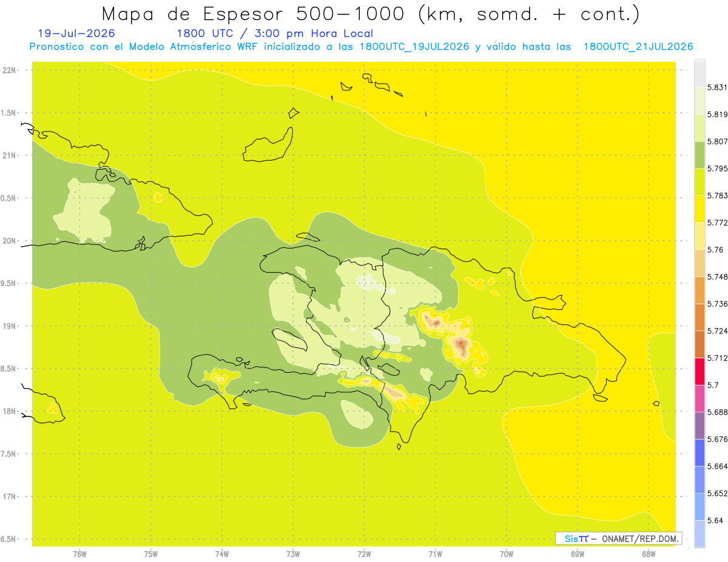Click the bright yellow swatch between 5.772 and 5.783
This screenshot has width=728, height=562.
click(x=699, y=209)
